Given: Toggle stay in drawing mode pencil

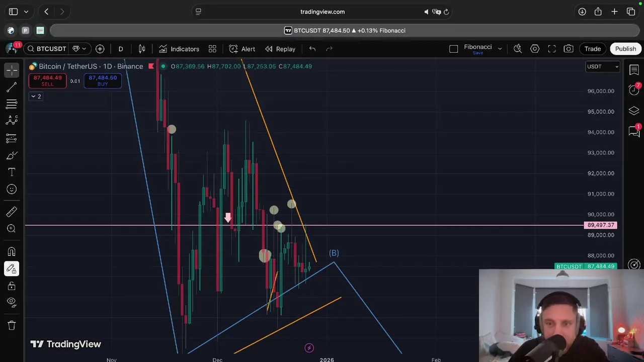Looking at the screenshot, I should 12,269.
